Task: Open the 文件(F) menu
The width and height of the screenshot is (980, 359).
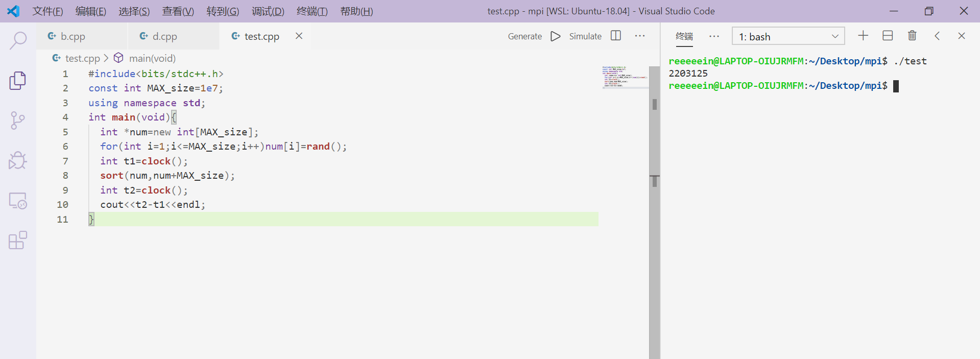Action: [48, 11]
